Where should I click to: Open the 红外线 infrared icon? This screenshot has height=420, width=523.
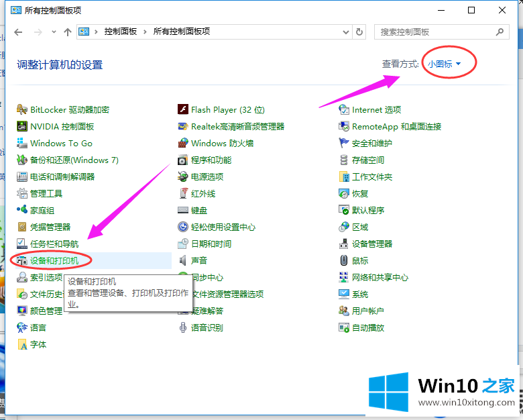click(x=183, y=193)
